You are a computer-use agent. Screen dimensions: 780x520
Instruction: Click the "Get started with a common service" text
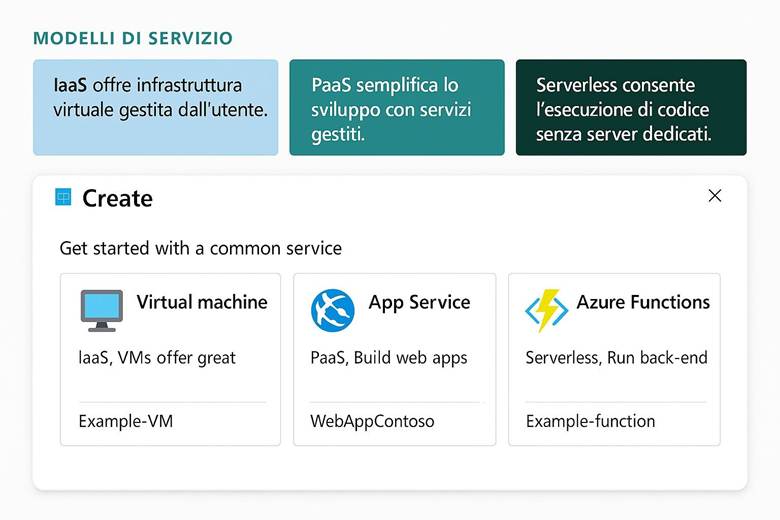[200, 248]
